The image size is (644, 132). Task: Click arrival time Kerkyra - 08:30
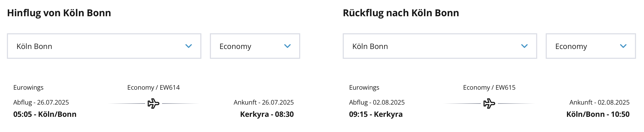(x=267, y=114)
